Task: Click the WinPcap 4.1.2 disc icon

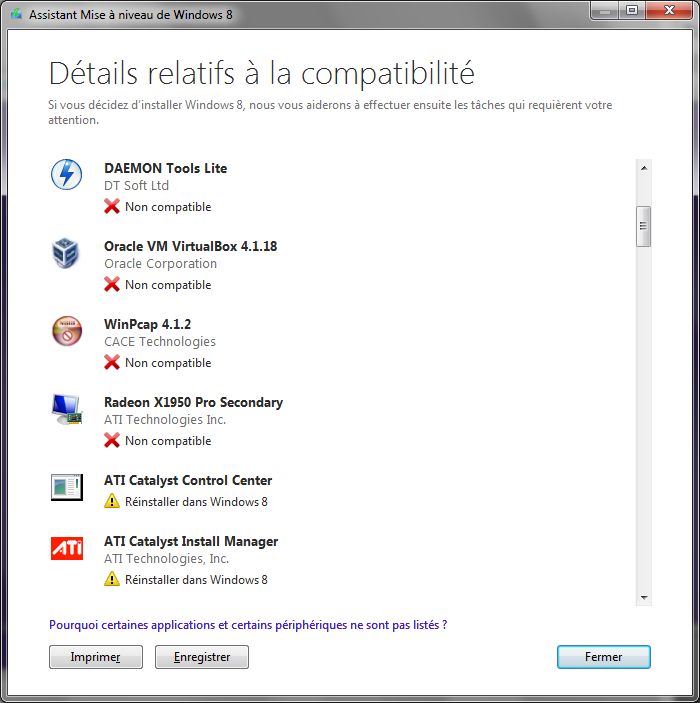Action: click(67, 331)
